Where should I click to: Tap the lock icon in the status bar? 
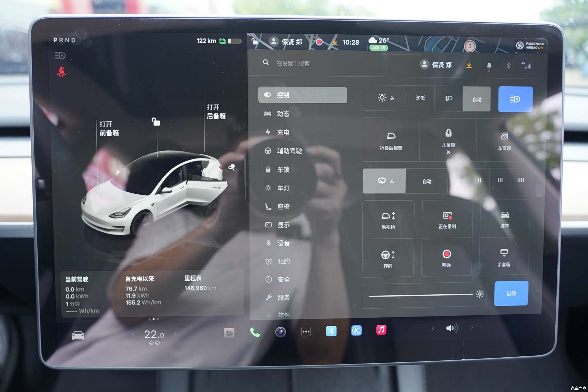point(255,41)
